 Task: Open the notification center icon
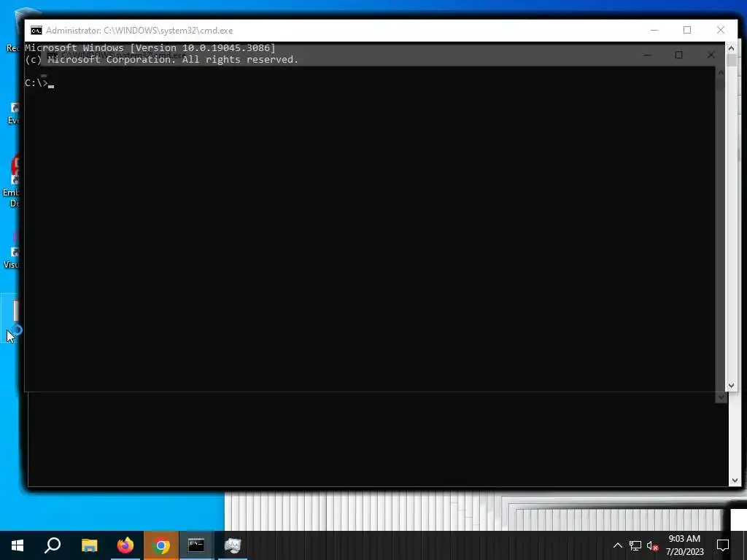tap(723, 545)
